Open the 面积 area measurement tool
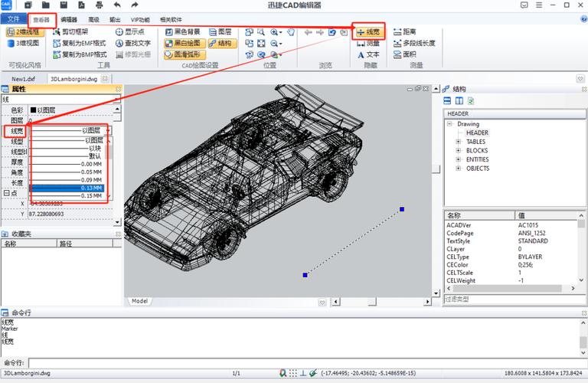The width and height of the screenshot is (588, 383). click(x=404, y=54)
